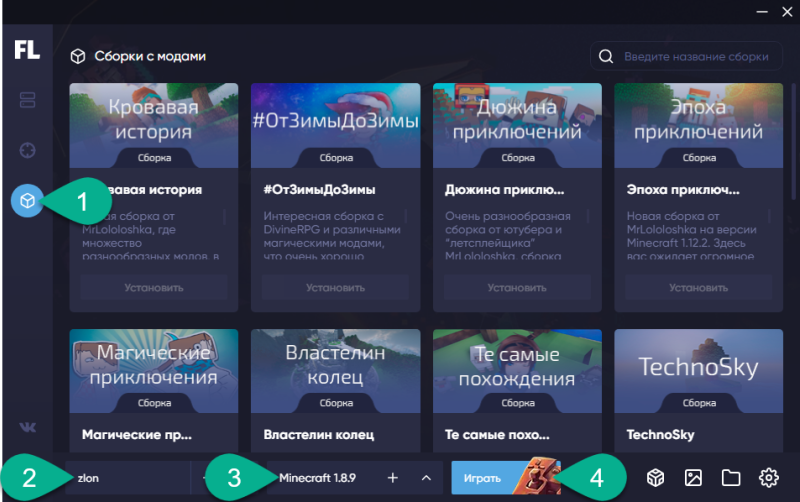Image resolution: width=800 pixels, height=502 pixels.
Task: Close the launcher window
Action: point(787,11)
